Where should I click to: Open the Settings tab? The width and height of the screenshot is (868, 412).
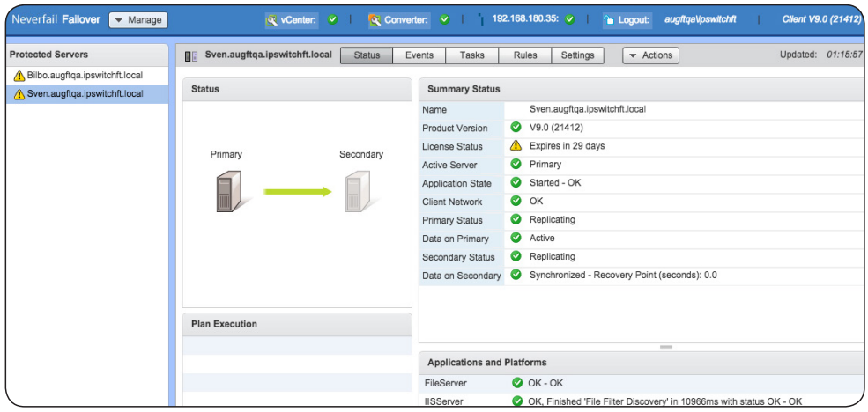click(x=577, y=55)
